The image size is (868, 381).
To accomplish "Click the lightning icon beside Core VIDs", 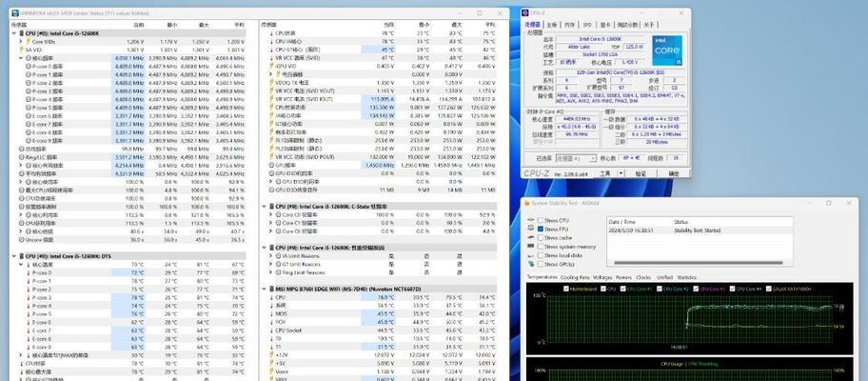I will (x=29, y=42).
